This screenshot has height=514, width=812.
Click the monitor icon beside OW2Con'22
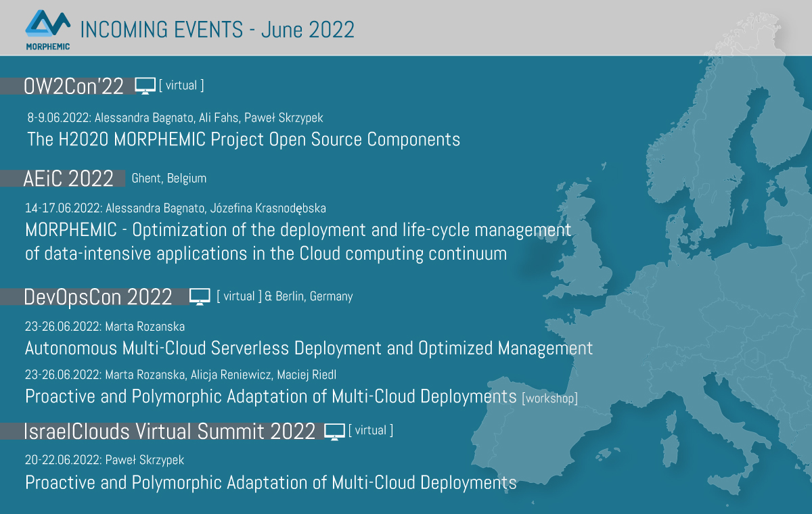145,86
